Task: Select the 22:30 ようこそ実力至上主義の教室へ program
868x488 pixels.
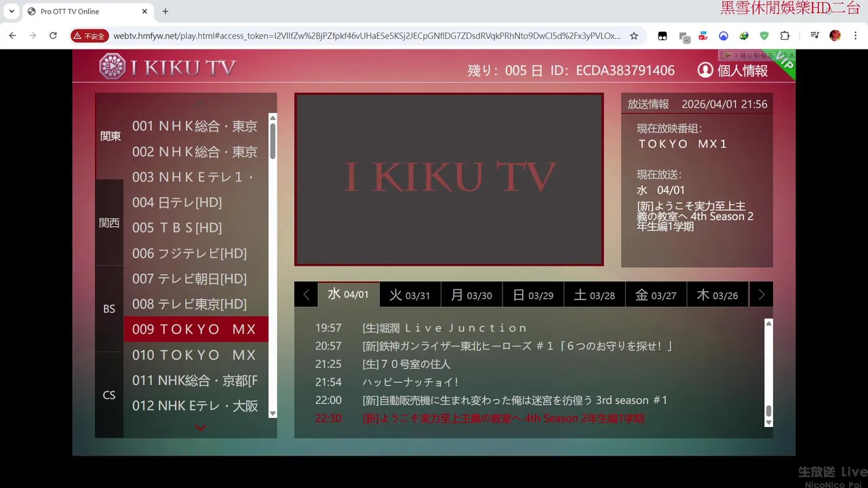Action: [479, 418]
